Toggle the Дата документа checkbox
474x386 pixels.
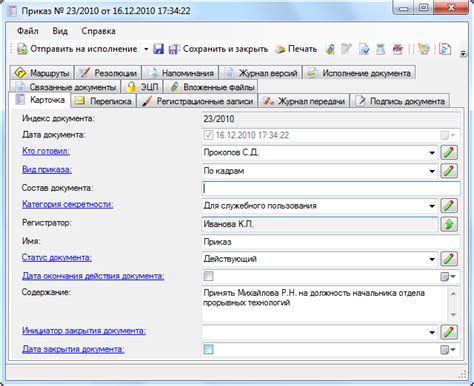pos(208,135)
